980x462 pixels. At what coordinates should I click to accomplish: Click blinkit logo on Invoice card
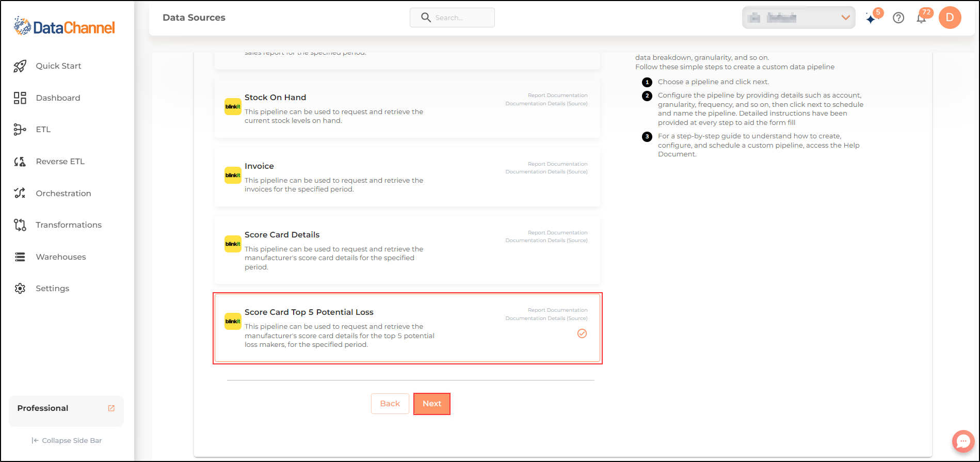(x=233, y=176)
